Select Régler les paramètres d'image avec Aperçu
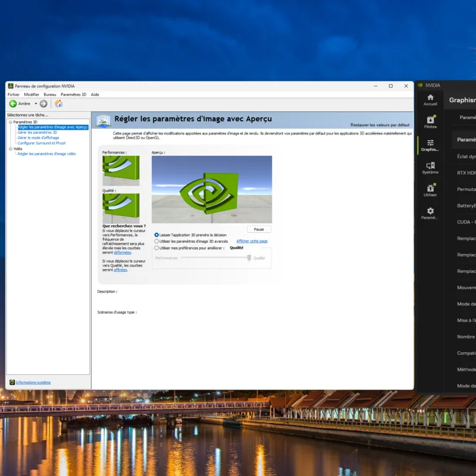The width and height of the screenshot is (476, 476). (53, 127)
